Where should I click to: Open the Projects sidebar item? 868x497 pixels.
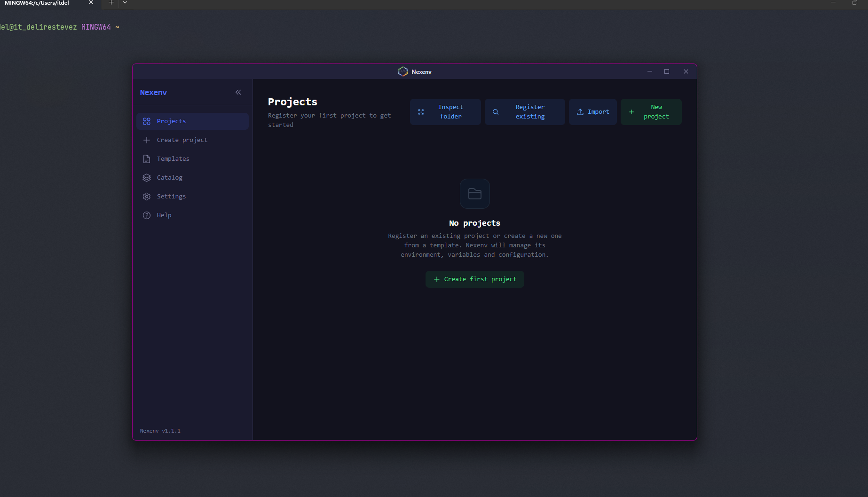[x=192, y=121]
